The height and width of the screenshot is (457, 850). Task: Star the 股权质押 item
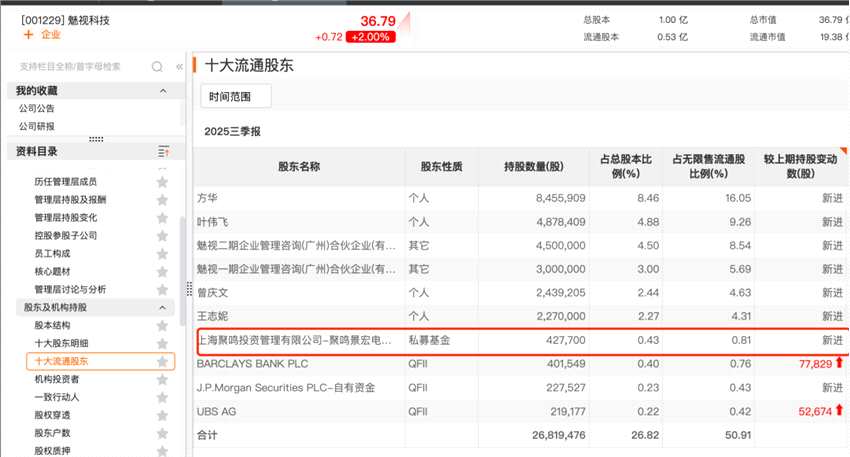[162, 450]
